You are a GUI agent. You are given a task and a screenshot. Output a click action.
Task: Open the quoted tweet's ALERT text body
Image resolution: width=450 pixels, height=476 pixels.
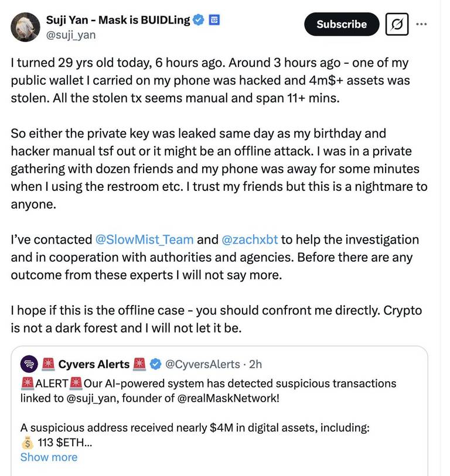[209, 391]
